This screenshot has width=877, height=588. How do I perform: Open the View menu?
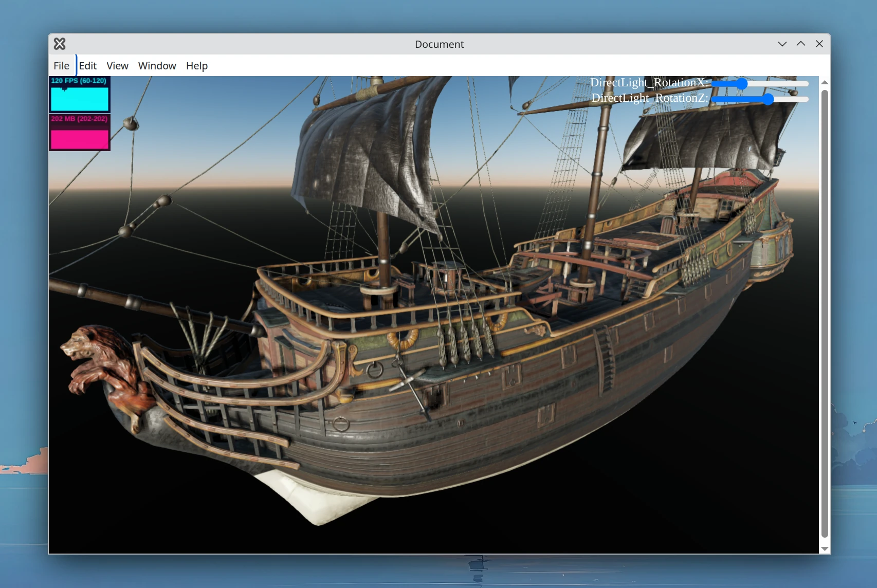click(x=117, y=66)
